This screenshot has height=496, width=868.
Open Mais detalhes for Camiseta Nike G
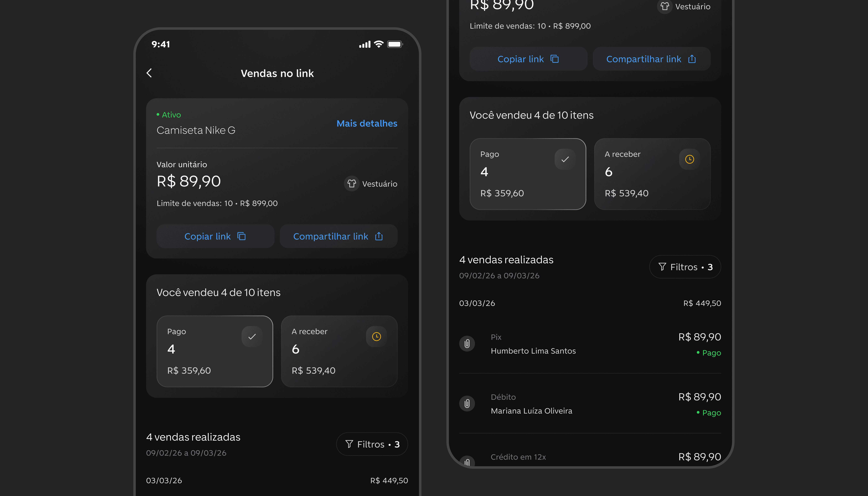point(367,123)
